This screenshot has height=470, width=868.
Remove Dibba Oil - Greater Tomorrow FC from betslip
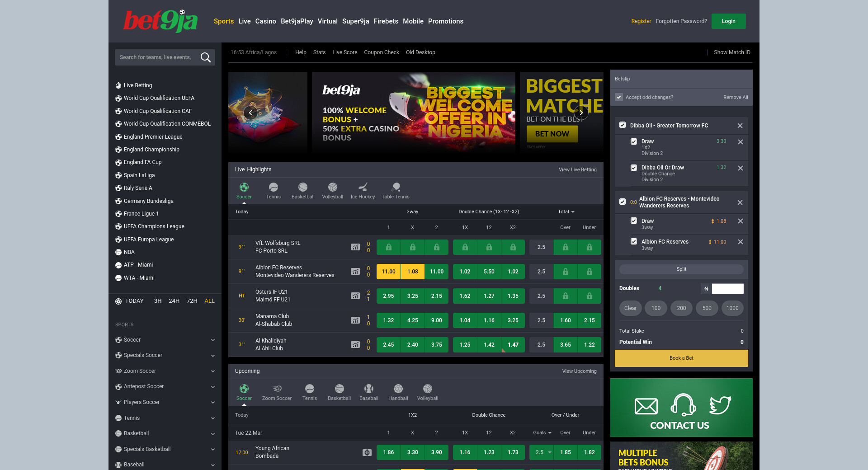coord(740,126)
